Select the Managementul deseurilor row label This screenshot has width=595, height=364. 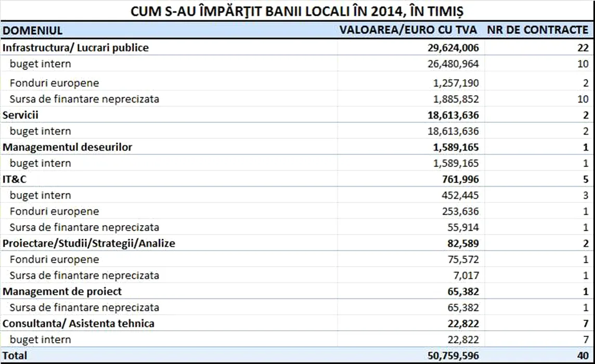click(68, 147)
